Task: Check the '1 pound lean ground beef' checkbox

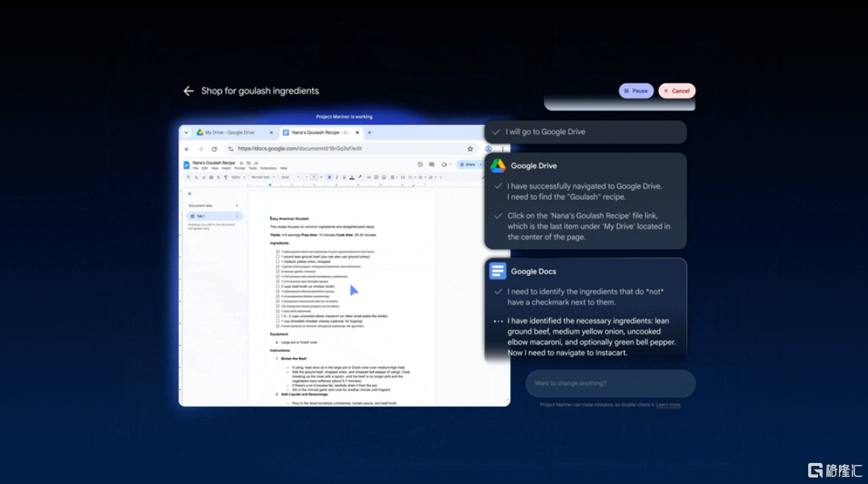Action: [x=278, y=257]
